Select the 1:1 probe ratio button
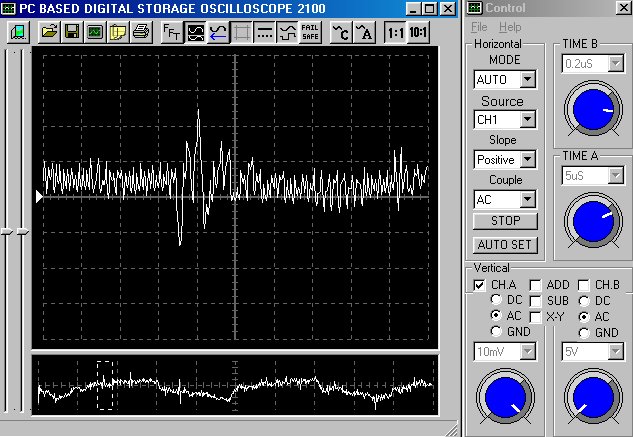This screenshot has width=633, height=437. point(395,31)
